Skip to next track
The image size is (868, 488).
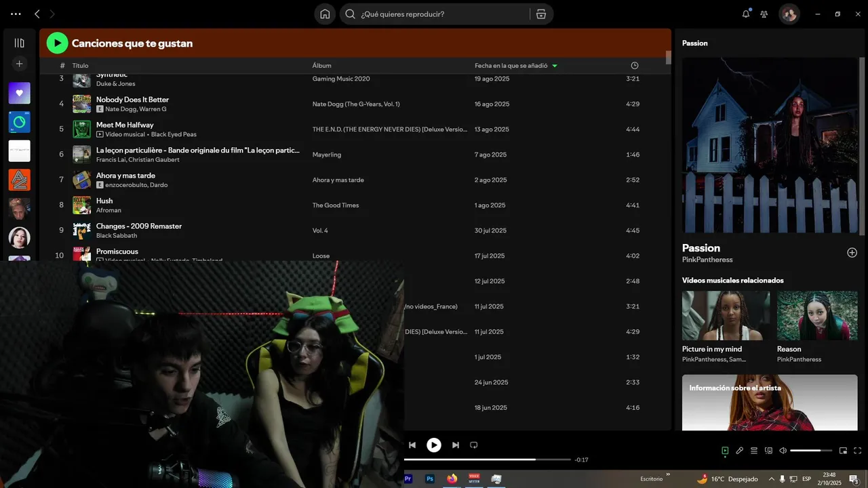click(x=456, y=445)
